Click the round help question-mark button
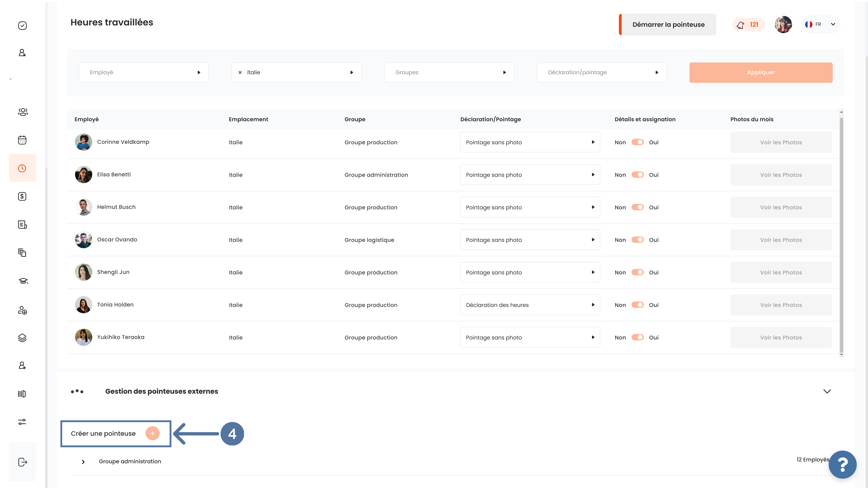The height and width of the screenshot is (488, 868). pos(842,465)
